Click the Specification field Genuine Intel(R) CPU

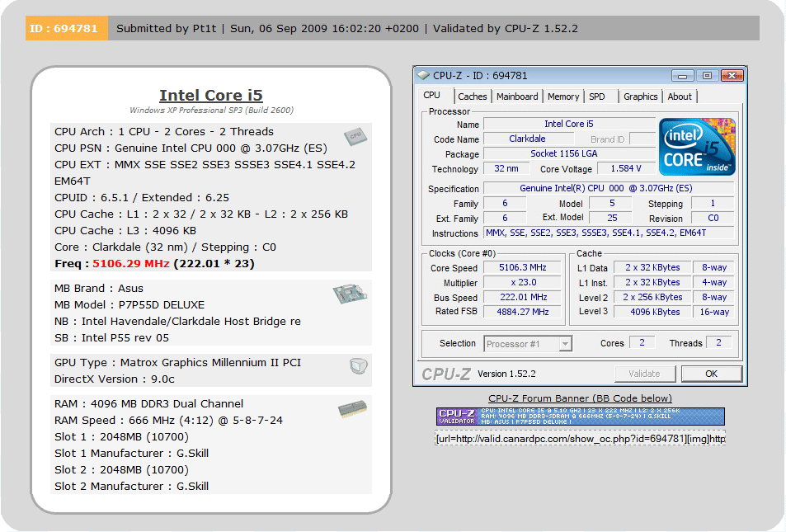(609, 189)
